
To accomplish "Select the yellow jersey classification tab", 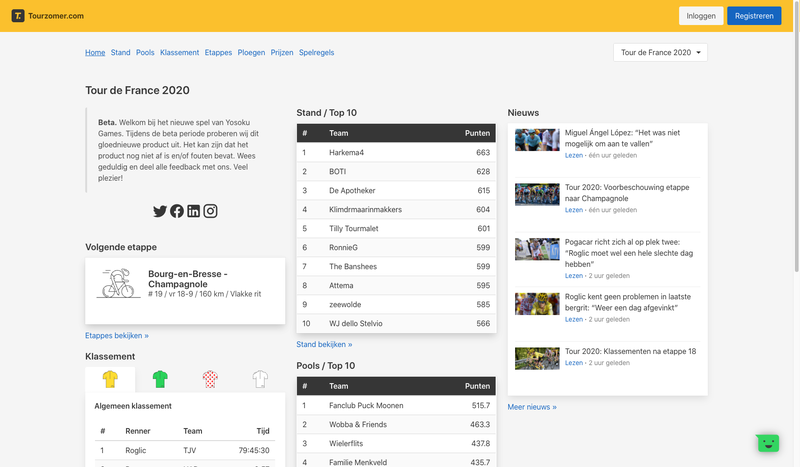I will [110, 379].
